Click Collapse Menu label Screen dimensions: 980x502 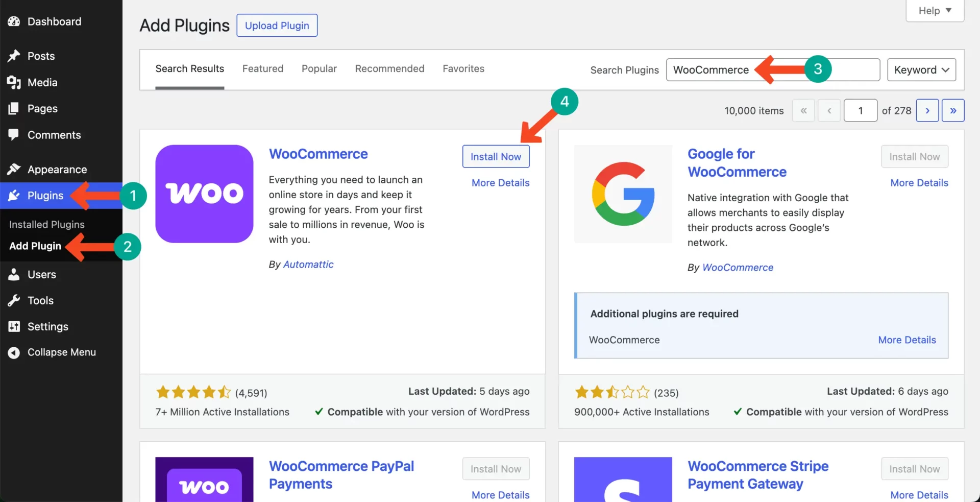coord(62,352)
